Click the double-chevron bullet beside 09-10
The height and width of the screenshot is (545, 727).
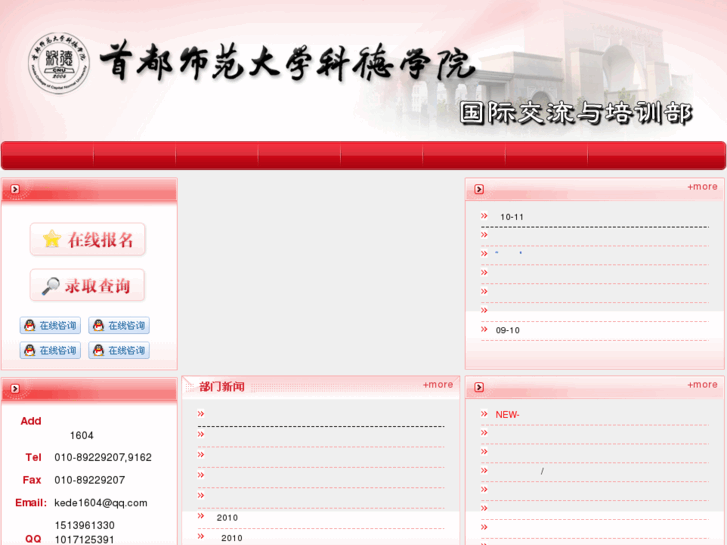[484, 329]
